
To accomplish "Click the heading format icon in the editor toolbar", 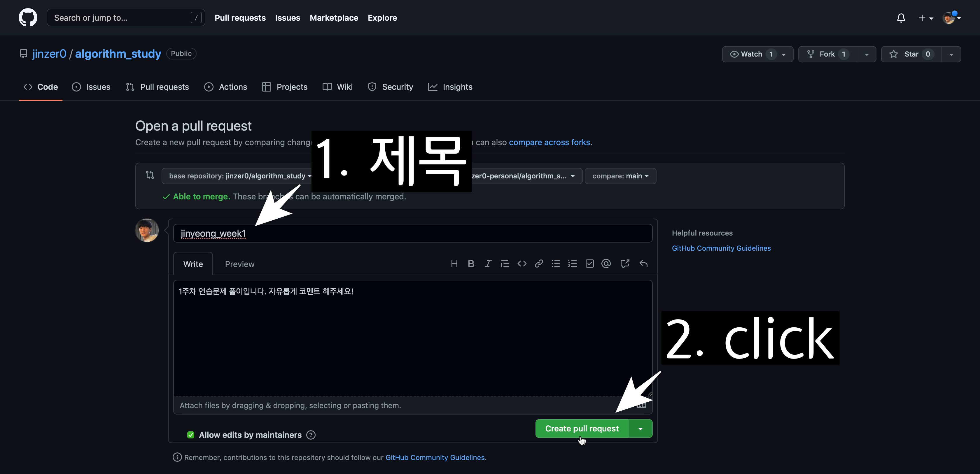I will tap(454, 264).
